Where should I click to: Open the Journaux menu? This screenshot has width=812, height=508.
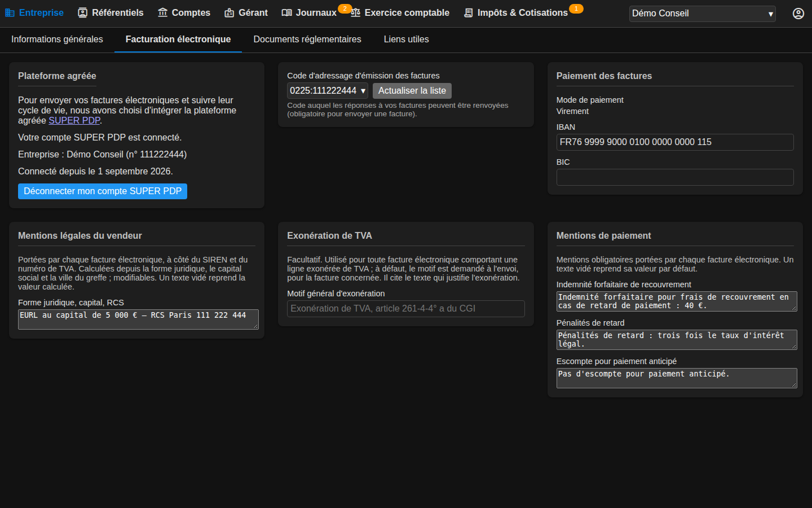pos(309,12)
